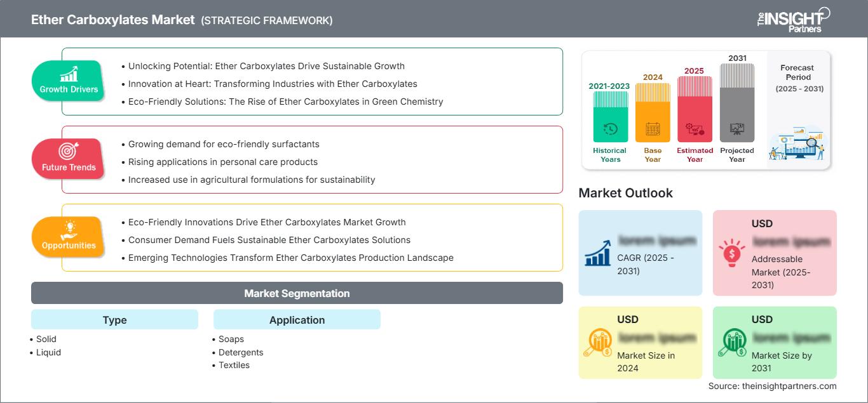Click the Market Segmentation header bar
868x403 pixels.
pyautogui.click(x=297, y=293)
